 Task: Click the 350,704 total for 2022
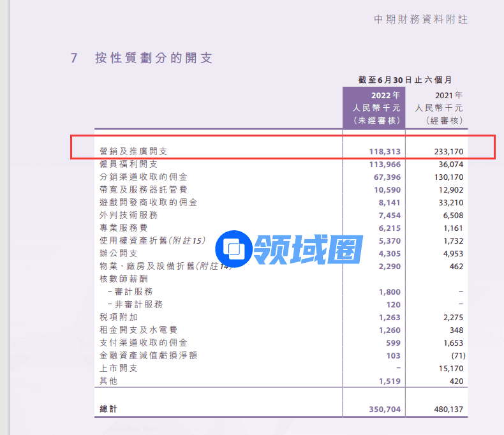coord(385,409)
